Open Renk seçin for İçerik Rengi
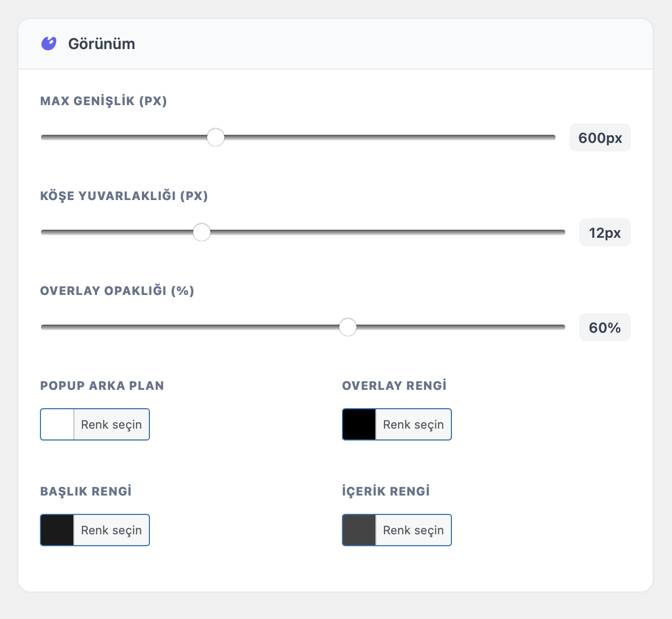This screenshot has width=672, height=619. pos(413,530)
